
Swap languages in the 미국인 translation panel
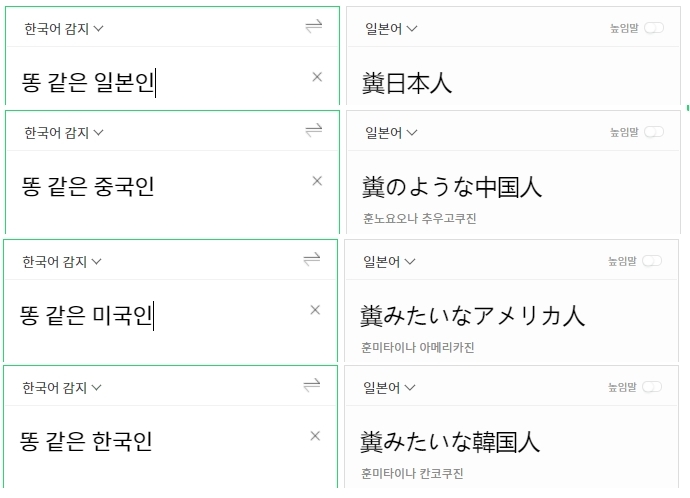(312, 259)
